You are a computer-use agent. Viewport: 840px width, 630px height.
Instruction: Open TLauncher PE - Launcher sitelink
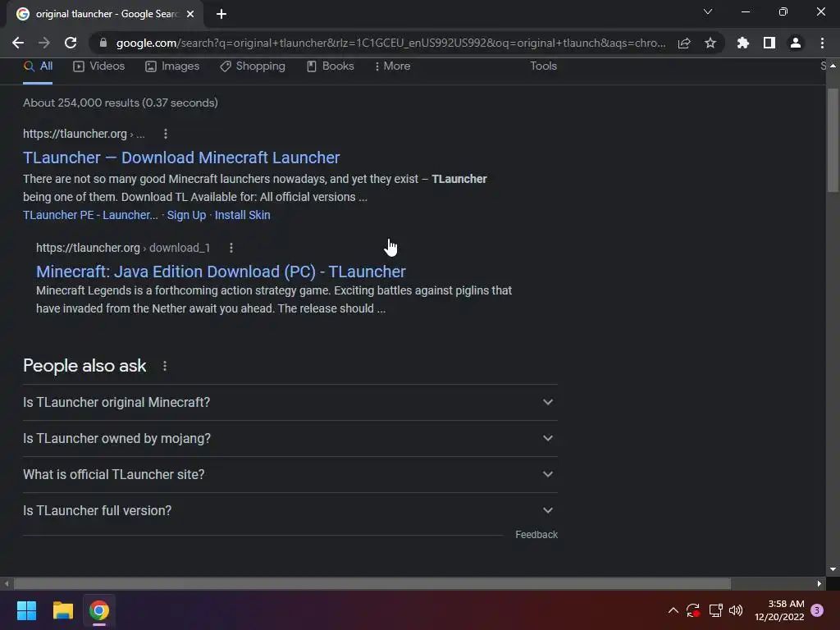pos(90,215)
